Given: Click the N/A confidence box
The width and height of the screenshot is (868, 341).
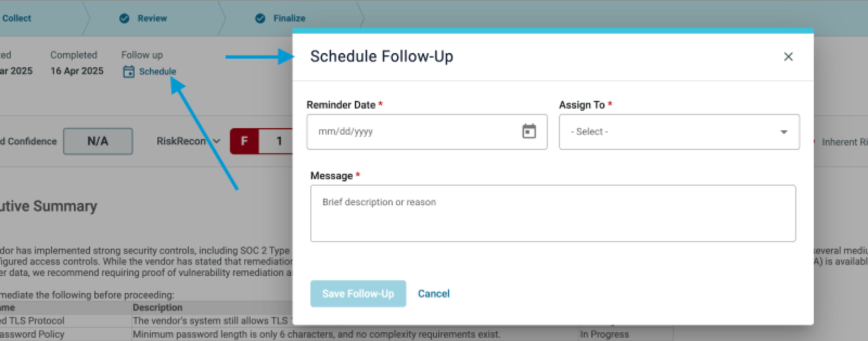Looking at the screenshot, I should tap(98, 141).
